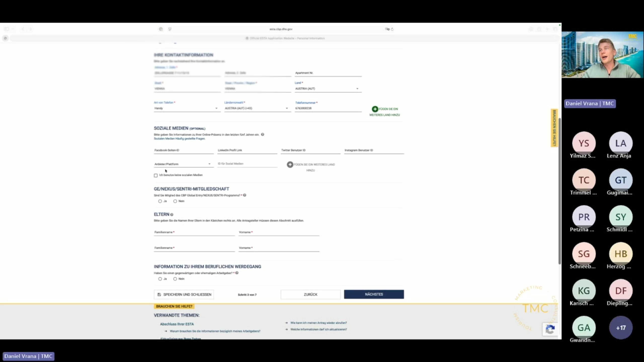Click the Facebook-Seiten-ID field
The width and height of the screenshot is (644, 362).
184,150
